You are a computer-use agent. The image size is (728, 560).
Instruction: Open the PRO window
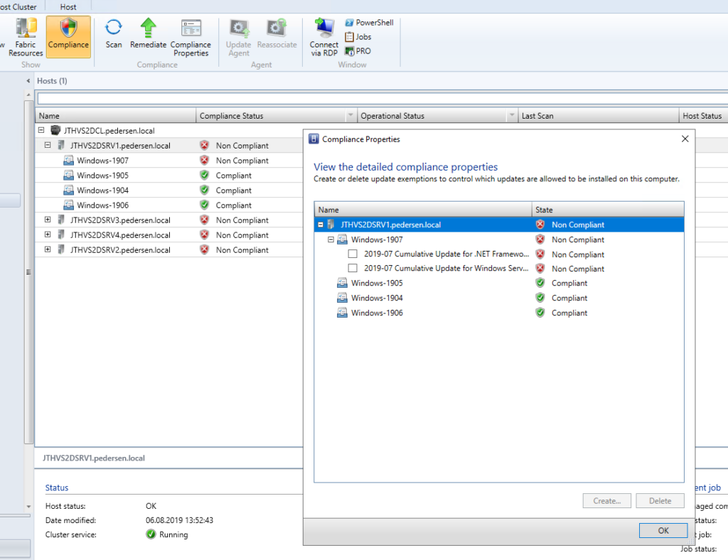pyautogui.click(x=358, y=51)
